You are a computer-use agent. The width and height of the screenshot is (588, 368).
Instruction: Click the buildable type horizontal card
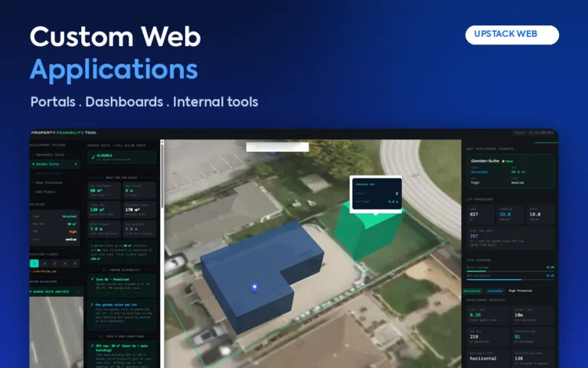[x=488, y=359]
